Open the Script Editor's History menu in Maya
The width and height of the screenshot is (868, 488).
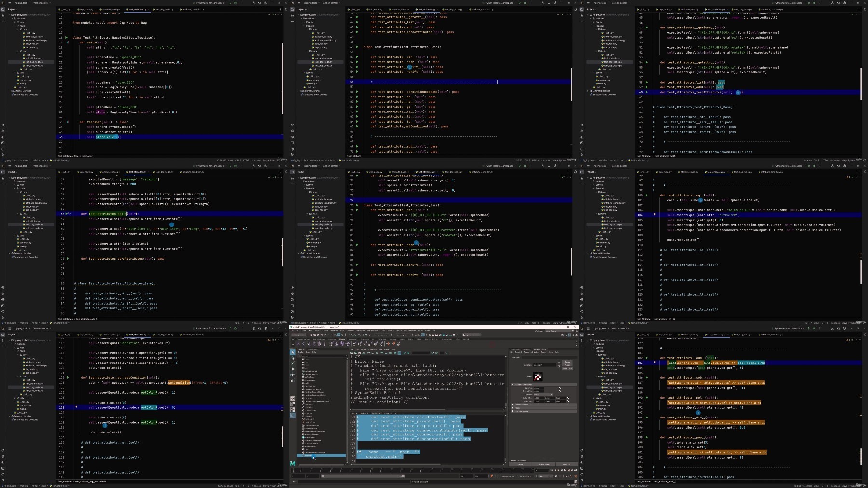click(x=364, y=349)
